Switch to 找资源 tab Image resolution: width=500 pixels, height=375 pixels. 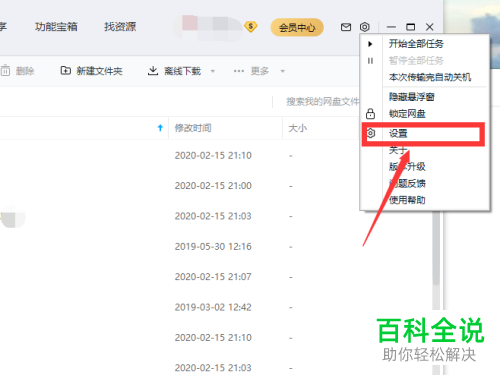tap(120, 27)
